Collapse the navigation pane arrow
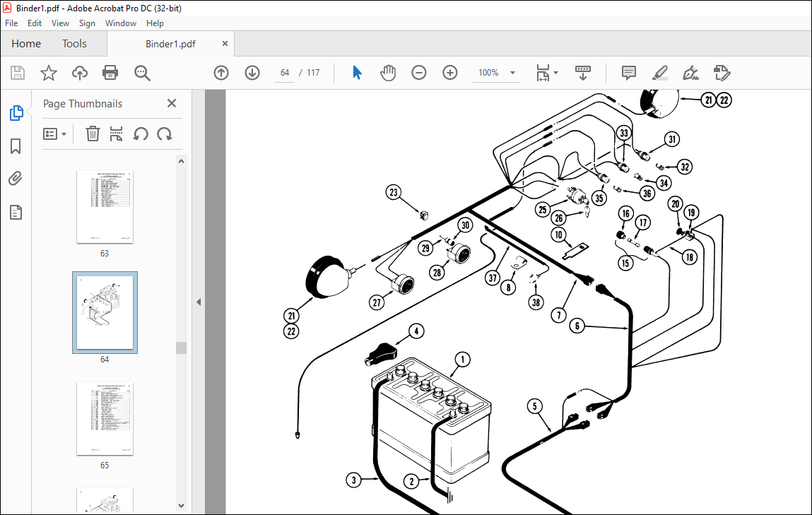Viewport: 812px width, 515px height. pyautogui.click(x=199, y=302)
